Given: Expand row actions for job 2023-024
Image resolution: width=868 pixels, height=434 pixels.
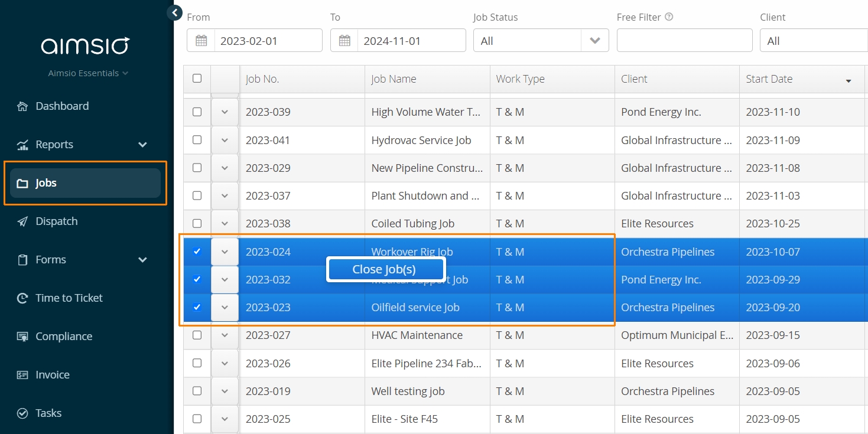Looking at the screenshot, I should click(225, 252).
